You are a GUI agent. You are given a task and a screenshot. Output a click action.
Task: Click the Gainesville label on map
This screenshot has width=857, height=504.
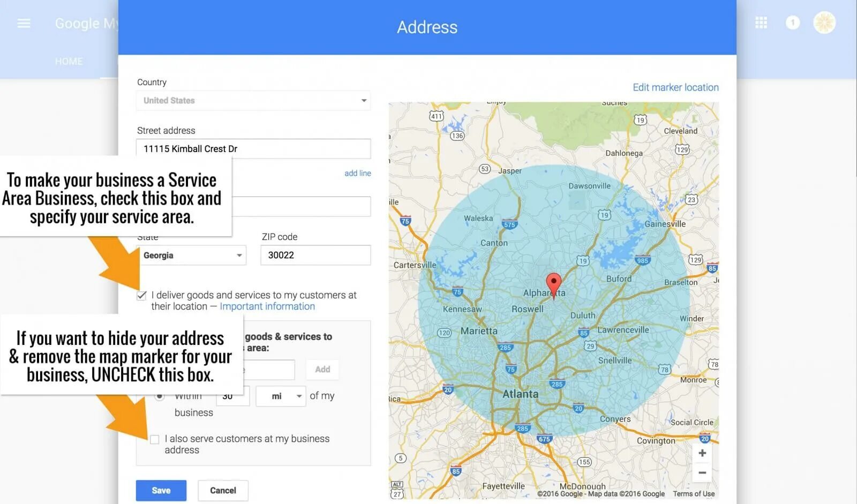pos(665,224)
